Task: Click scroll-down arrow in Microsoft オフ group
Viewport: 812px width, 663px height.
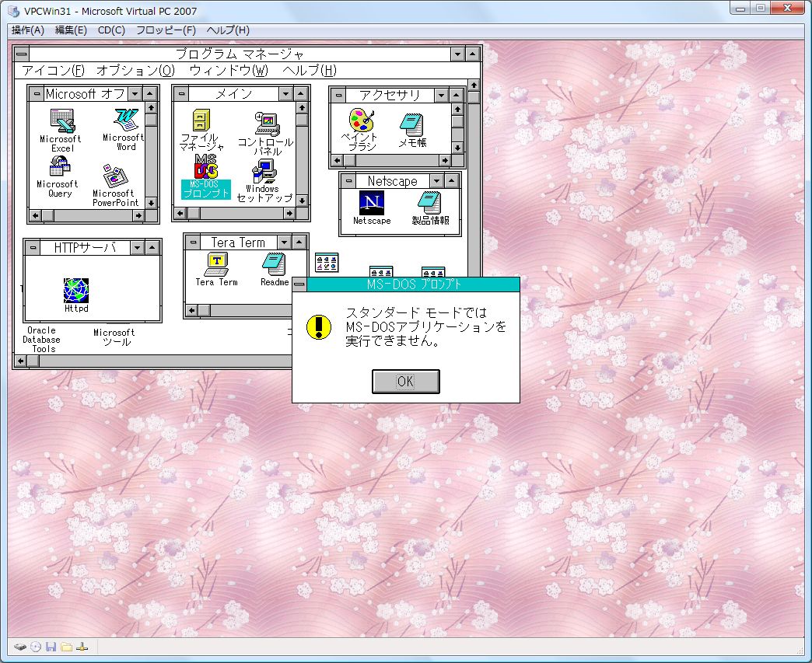Action: coord(151,203)
